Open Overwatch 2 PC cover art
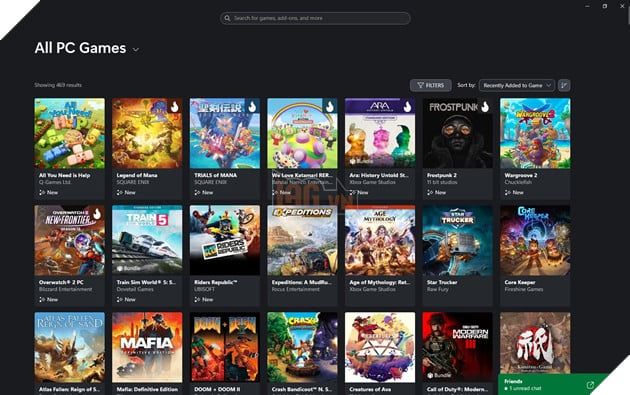 point(70,240)
